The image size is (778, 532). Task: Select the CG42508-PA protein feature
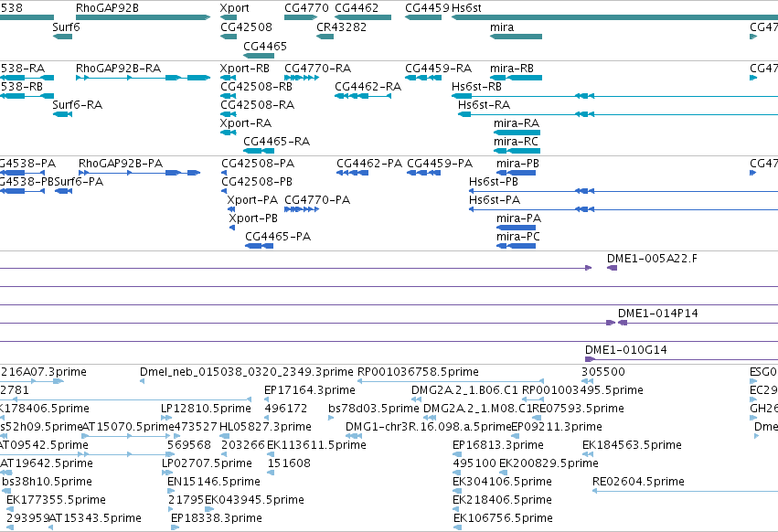(224, 173)
